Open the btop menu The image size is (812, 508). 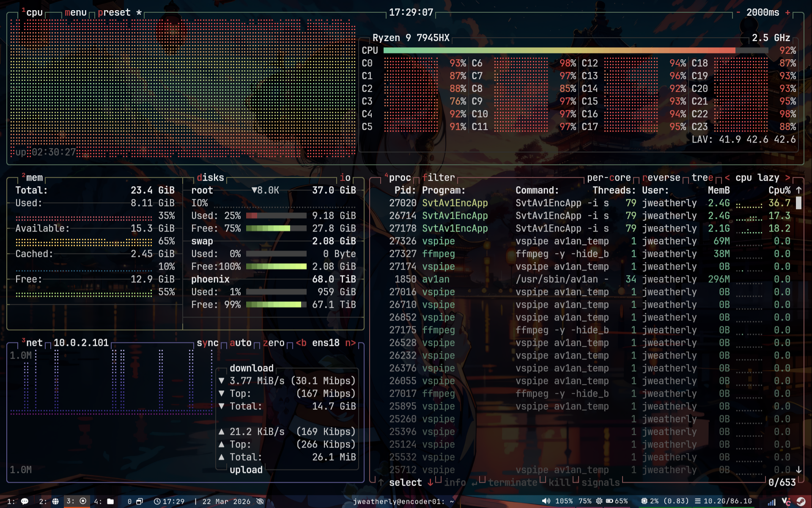[75, 13]
